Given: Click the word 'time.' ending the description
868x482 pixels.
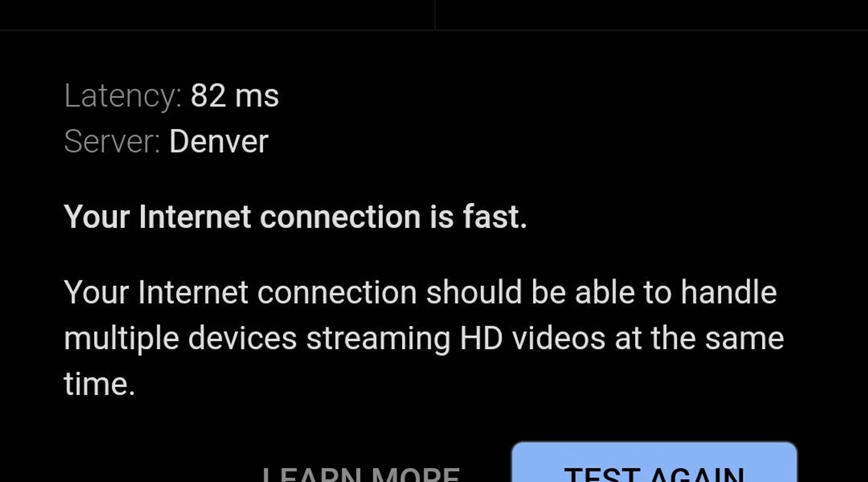Looking at the screenshot, I should 99,384.
